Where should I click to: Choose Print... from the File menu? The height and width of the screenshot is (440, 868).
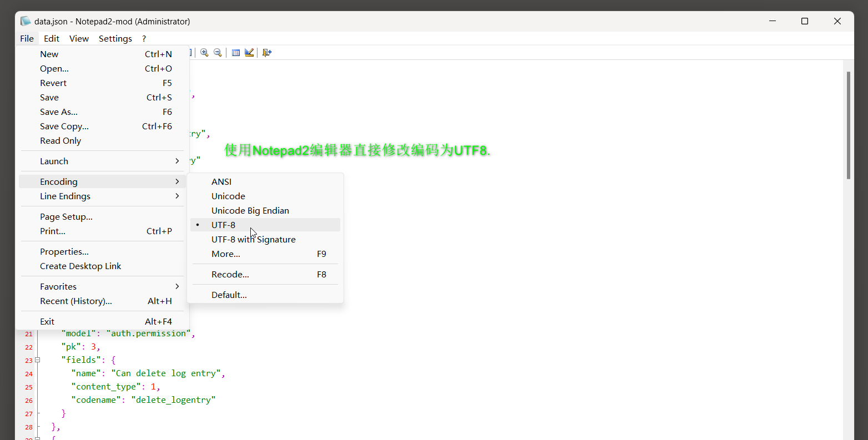point(103,231)
